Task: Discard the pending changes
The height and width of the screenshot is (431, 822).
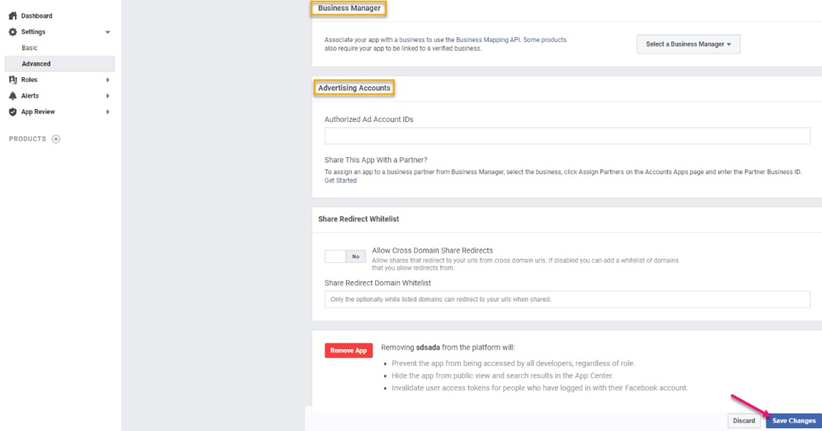Action: point(744,421)
